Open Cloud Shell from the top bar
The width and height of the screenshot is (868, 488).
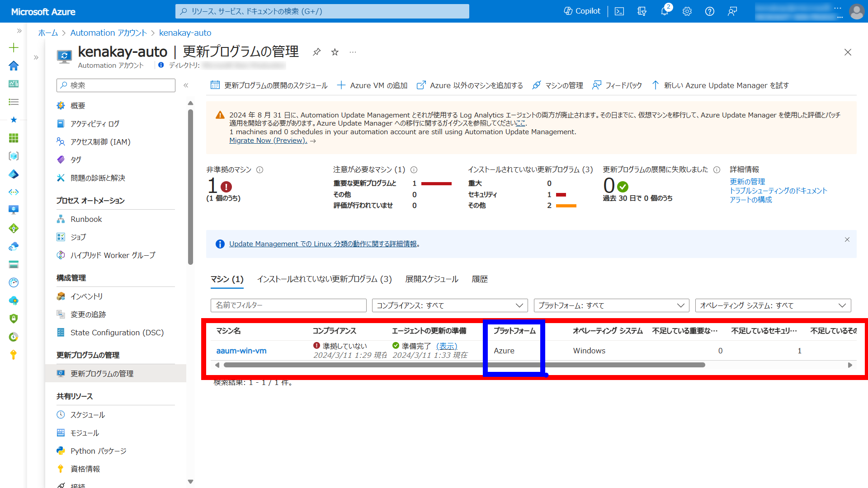[619, 11]
